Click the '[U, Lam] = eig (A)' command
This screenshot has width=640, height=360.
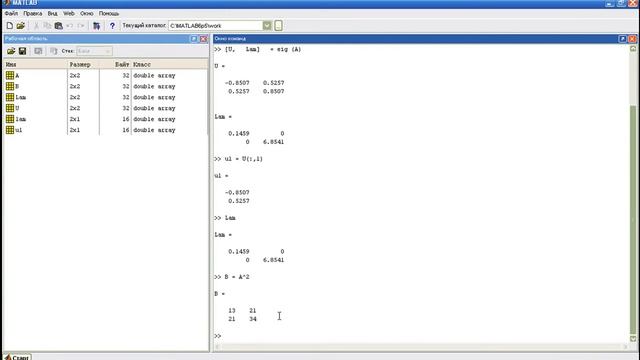tap(263, 49)
